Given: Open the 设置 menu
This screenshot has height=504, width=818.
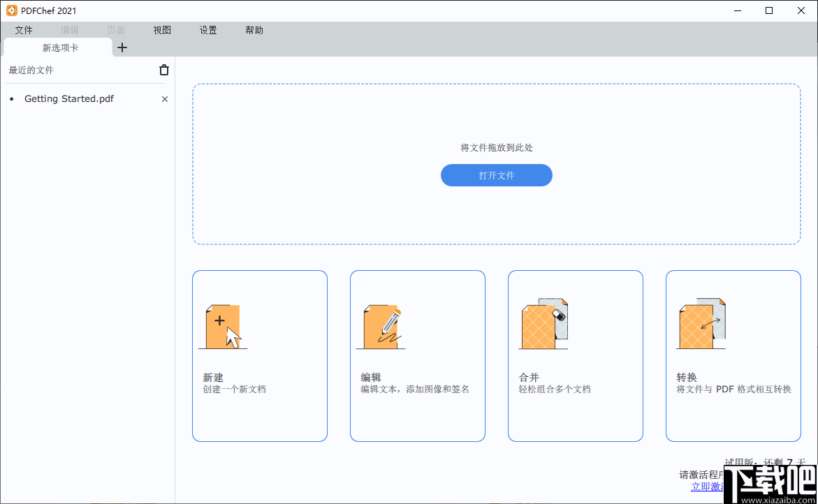Looking at the screenshot, I should 207,30.
